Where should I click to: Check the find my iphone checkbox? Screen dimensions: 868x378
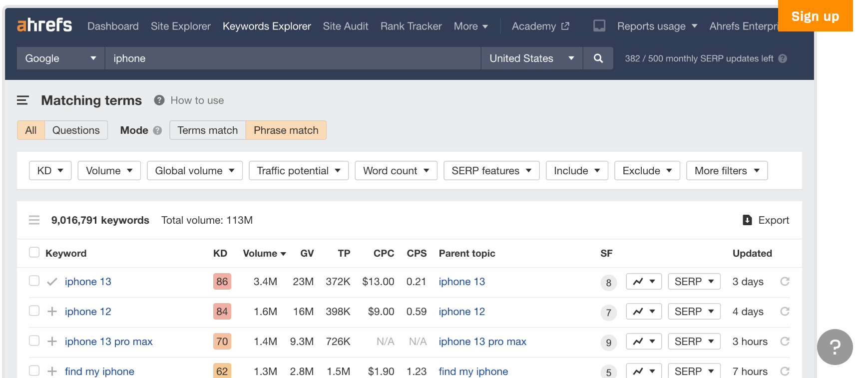coord(34,371)
